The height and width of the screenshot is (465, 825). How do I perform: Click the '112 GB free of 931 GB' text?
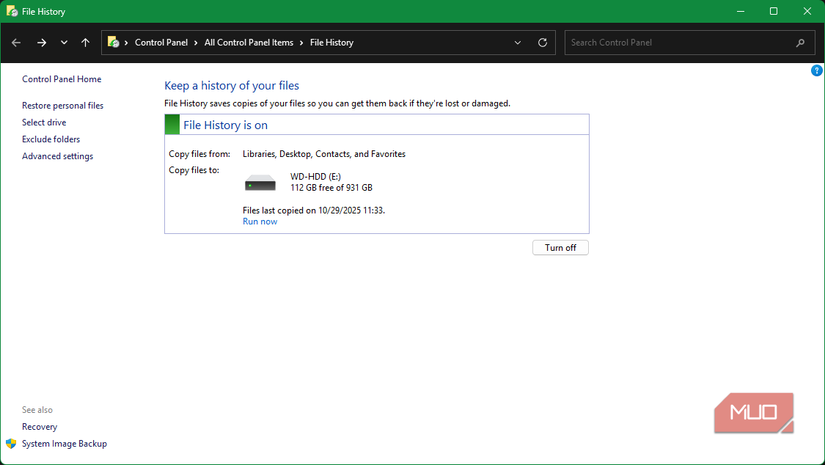tap(331, 188)
